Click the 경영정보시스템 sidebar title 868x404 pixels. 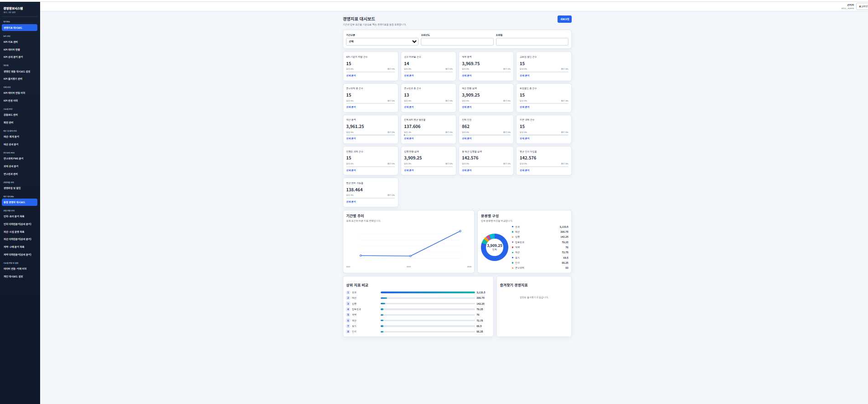point(13,8)
